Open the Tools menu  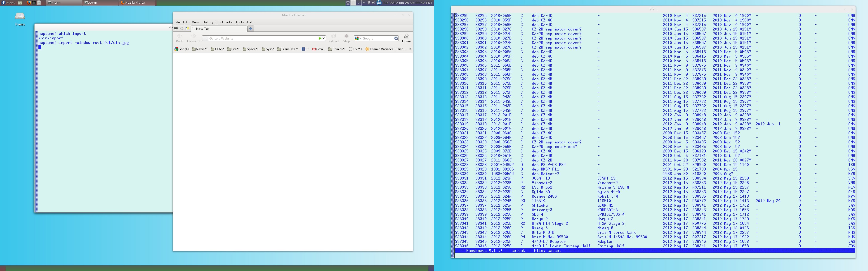(x=239, y=22)
